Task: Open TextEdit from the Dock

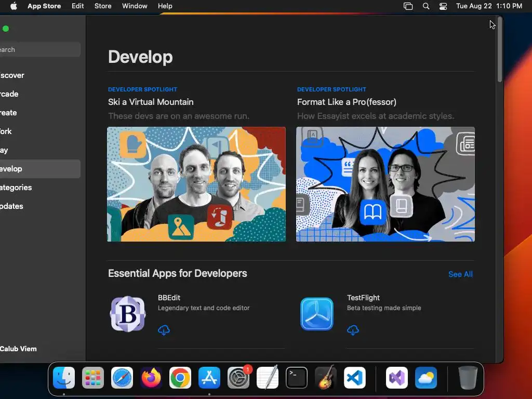Action: tap(268, 378)
